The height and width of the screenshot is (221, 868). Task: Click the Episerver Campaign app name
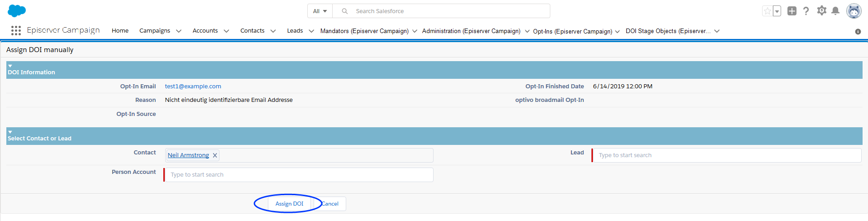coord(63,30)
